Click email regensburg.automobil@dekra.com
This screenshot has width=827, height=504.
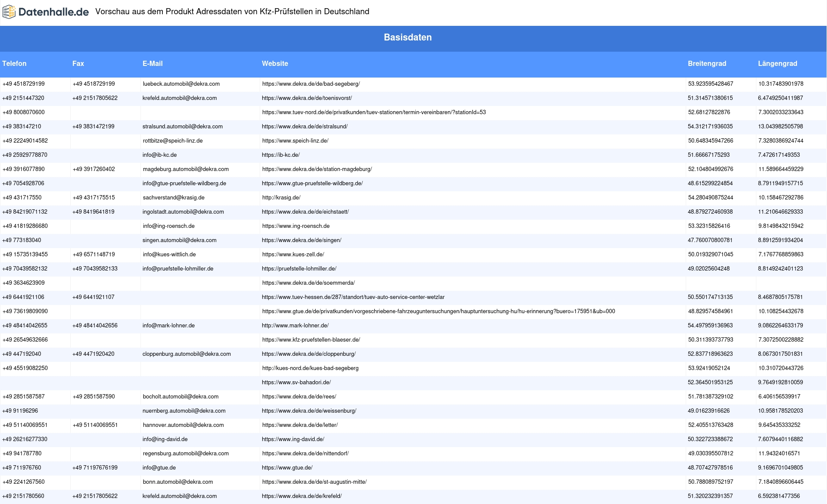[x=186, y=454]
